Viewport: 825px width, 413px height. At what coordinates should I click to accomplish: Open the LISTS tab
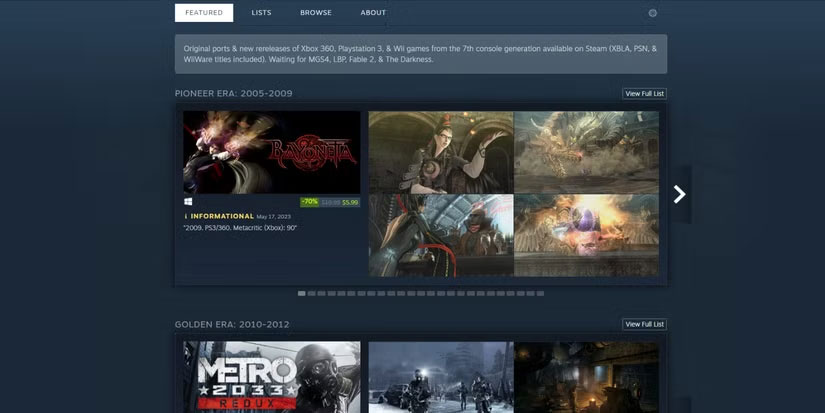tap(261, 13)
